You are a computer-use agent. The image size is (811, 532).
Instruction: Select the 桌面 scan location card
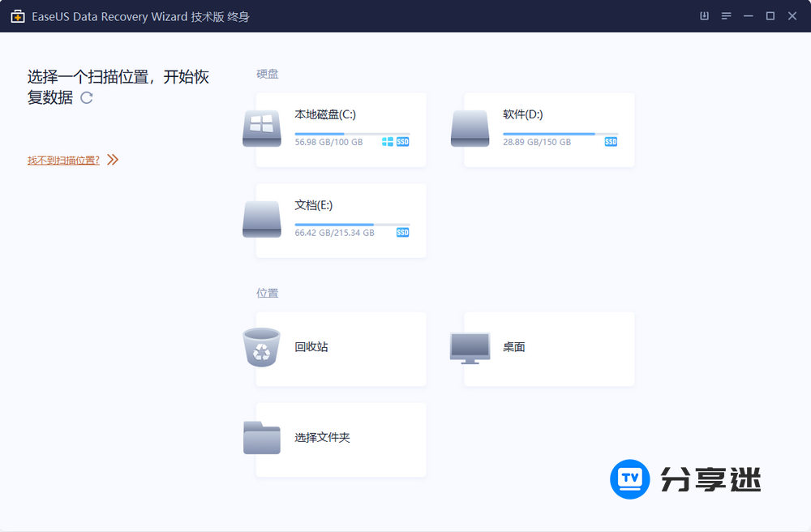pos(548,348)
